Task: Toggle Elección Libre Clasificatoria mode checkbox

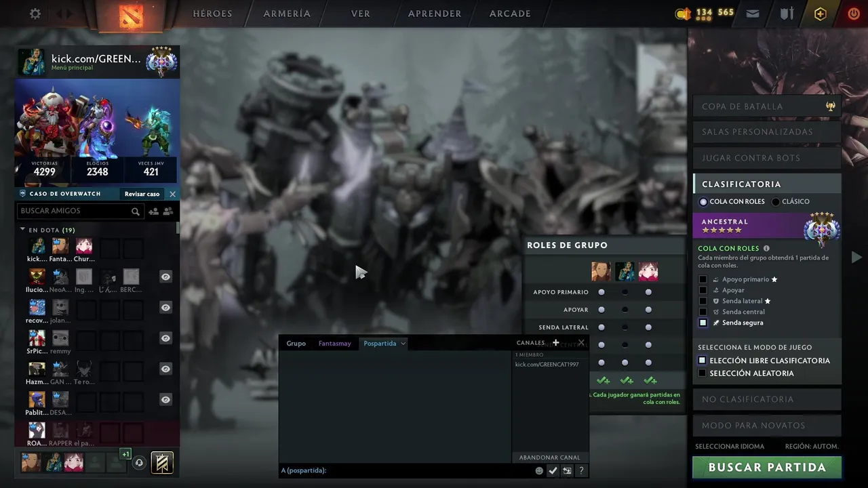Action: [x=703, y=361]
